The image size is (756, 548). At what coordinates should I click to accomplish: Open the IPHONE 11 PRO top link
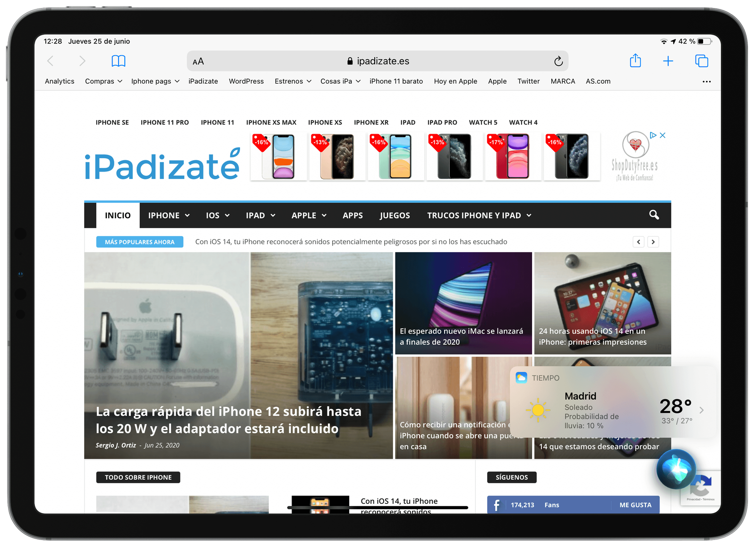pos(164,122)
